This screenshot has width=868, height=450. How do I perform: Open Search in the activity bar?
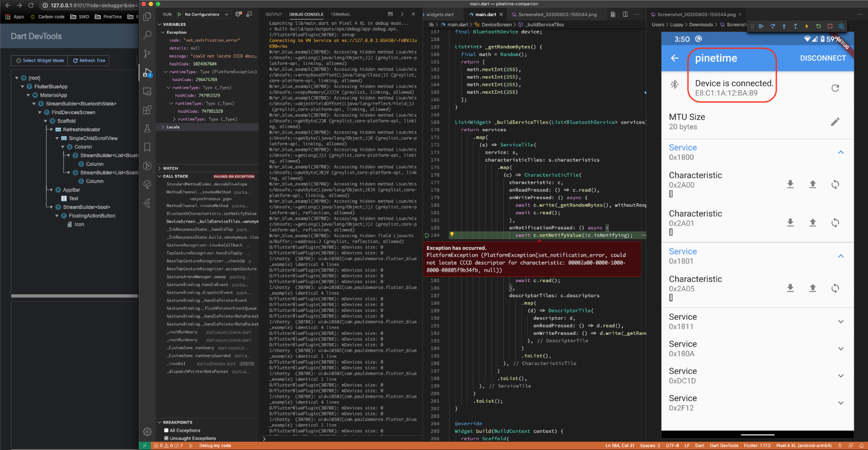click(147, 35)
